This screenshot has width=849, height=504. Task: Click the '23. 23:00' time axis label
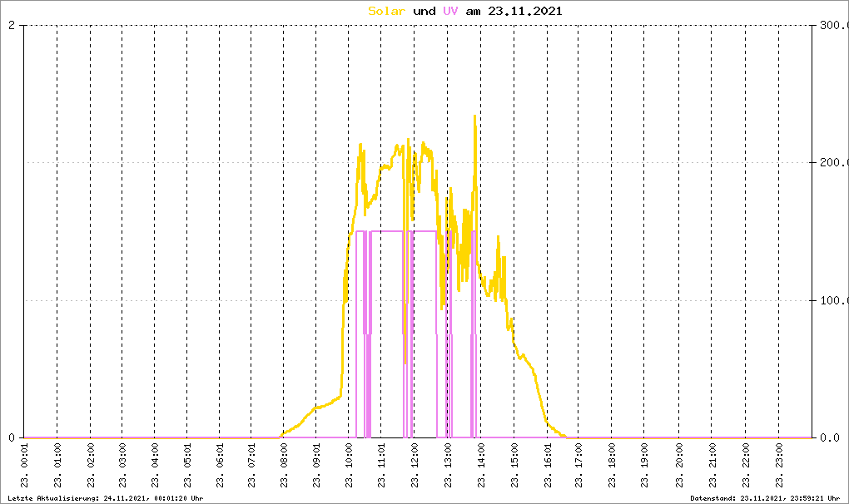point(779,466)
